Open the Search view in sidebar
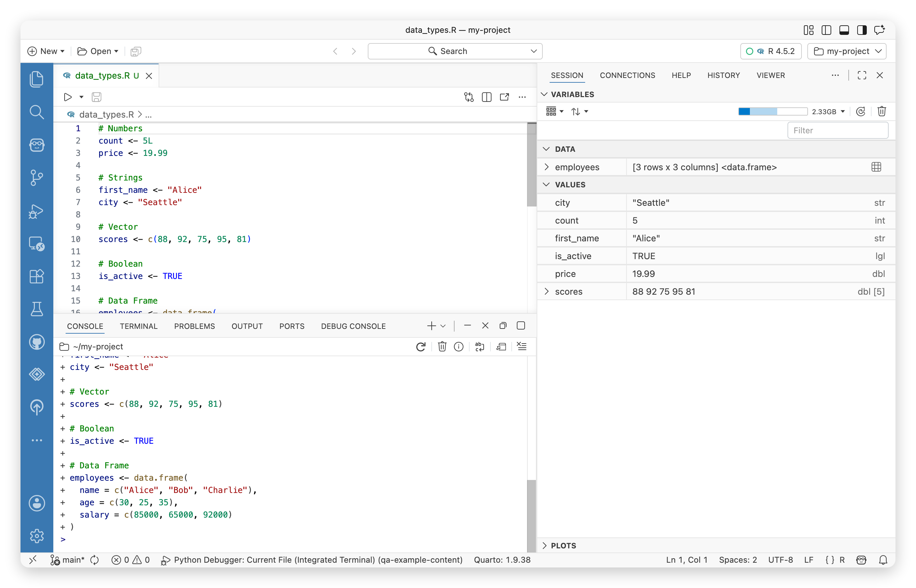The width and height of the screenshot is (916, 588). tap(37, 112)
